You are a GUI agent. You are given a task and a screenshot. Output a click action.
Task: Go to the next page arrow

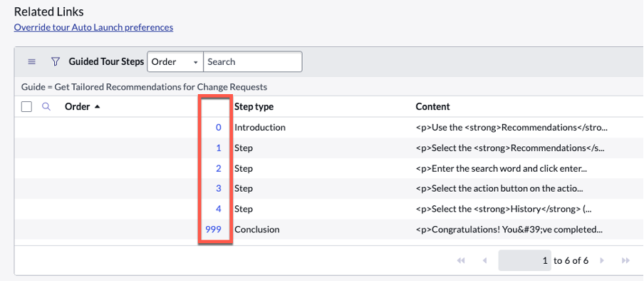point(602,260)
